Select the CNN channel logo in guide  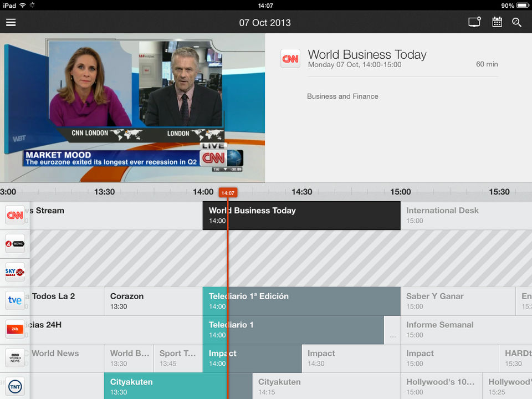click(x=15, y=215)
